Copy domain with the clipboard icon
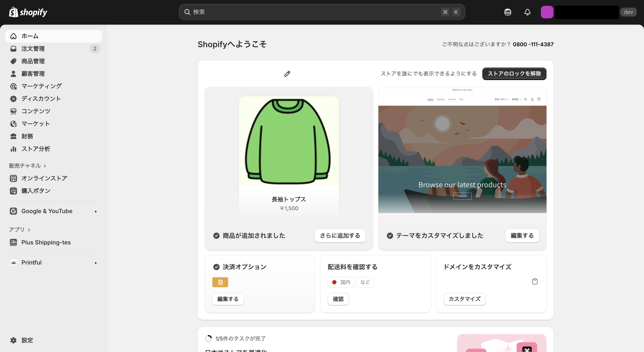The height and width of the screenshot is (352, 644). [x=535, y=281]
